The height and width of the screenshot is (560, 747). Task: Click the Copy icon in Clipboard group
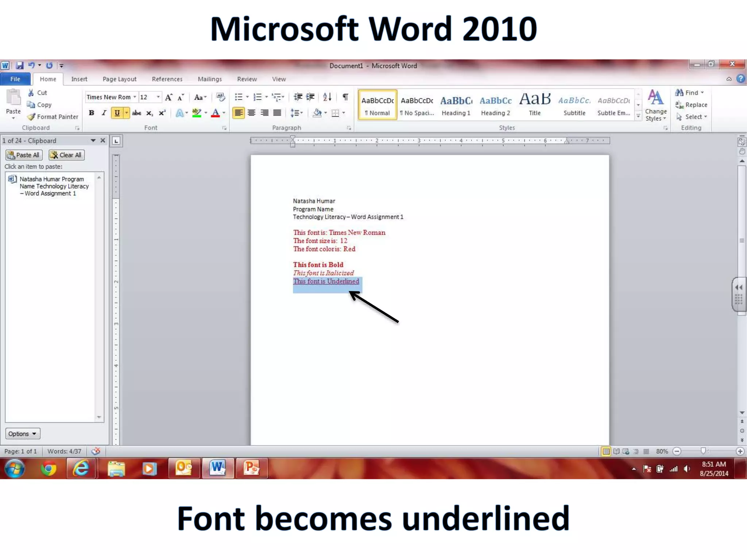click(x=31, y=105)
